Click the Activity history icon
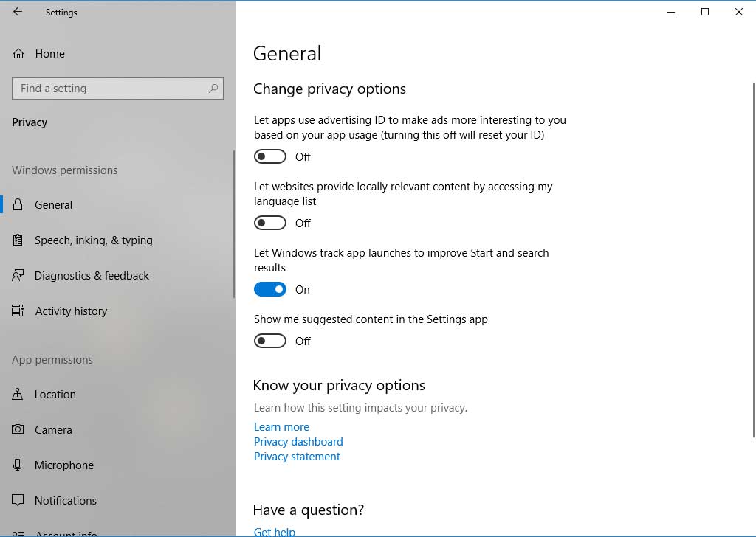Viewport: 756px width, 537px height. [x=18, y=311]
